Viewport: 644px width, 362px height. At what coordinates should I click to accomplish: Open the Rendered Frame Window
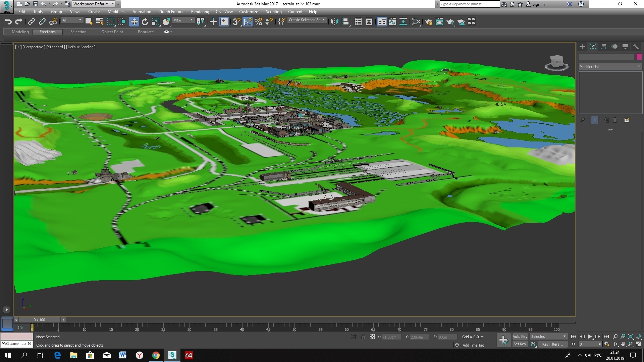click(x=439, y=22)
